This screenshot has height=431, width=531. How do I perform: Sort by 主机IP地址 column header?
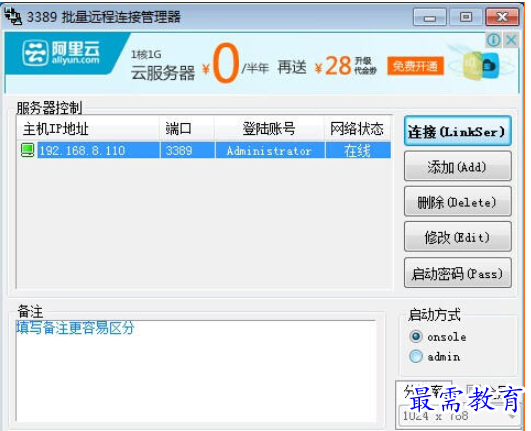88,129
